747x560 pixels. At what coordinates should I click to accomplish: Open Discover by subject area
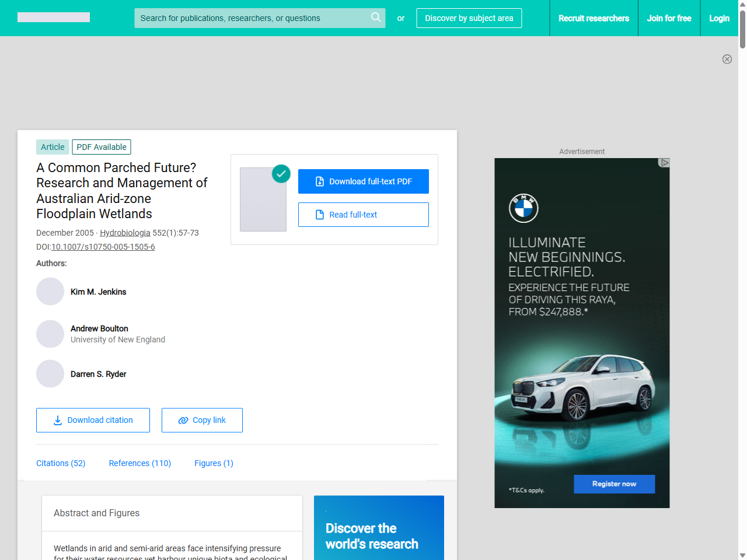pyautogui.click(x=469, y=18)
